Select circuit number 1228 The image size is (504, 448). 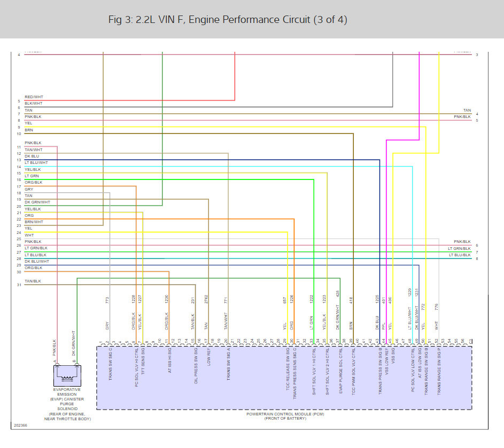(x=134, y=299)
